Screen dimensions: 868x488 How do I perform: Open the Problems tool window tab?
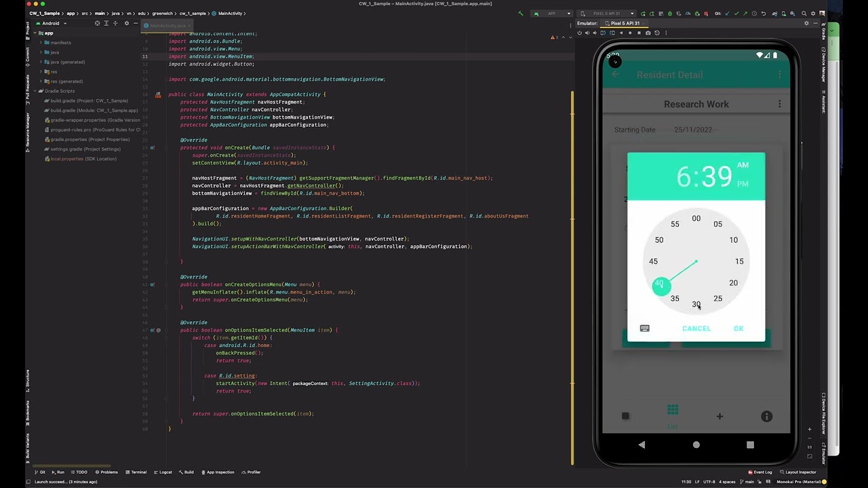coord(106,472)
